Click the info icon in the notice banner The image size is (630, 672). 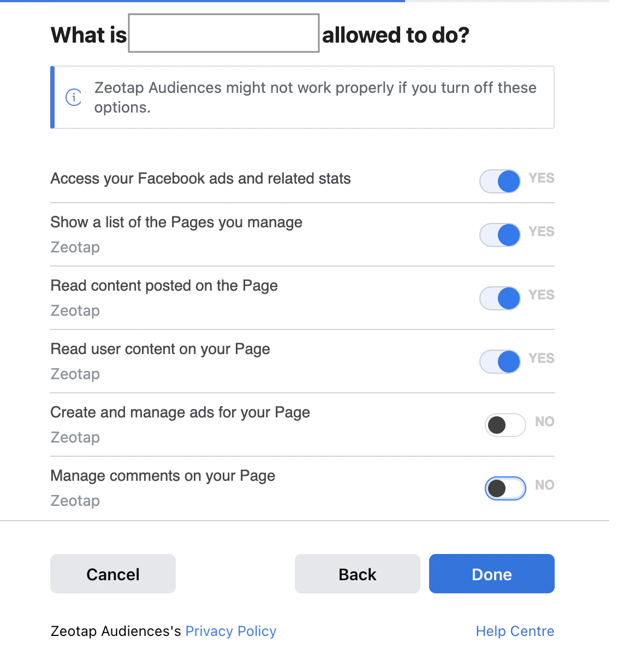[74, 97]
